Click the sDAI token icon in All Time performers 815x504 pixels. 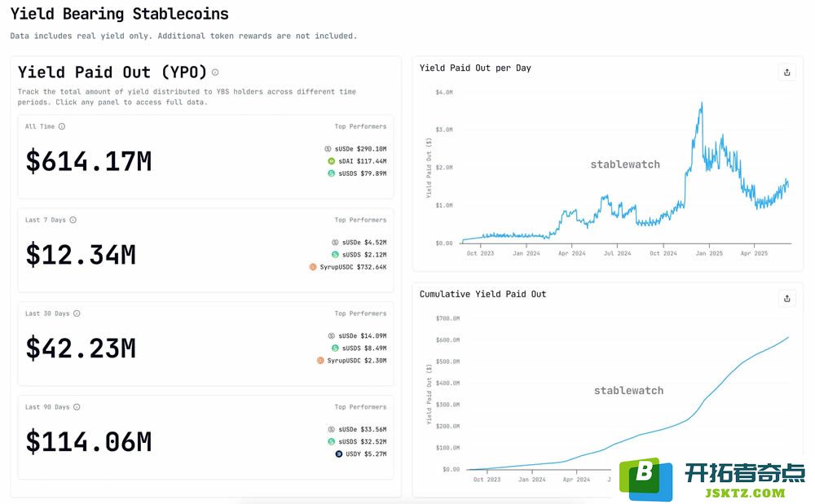331,161
